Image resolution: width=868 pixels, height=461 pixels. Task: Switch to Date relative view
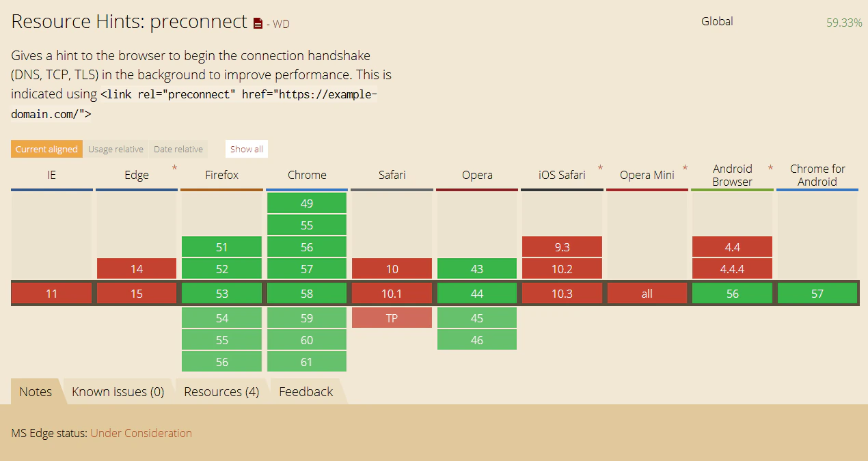point(178,149)
